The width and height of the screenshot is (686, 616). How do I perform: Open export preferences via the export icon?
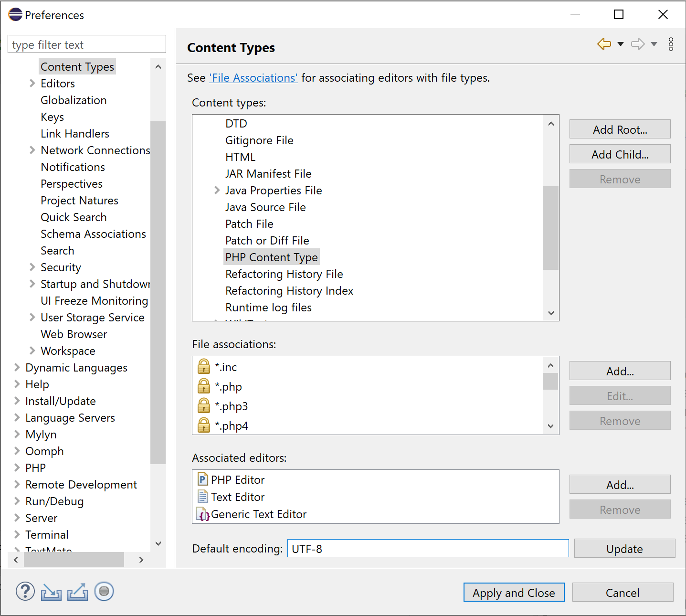pyautogui.click(x=77, y=592)
